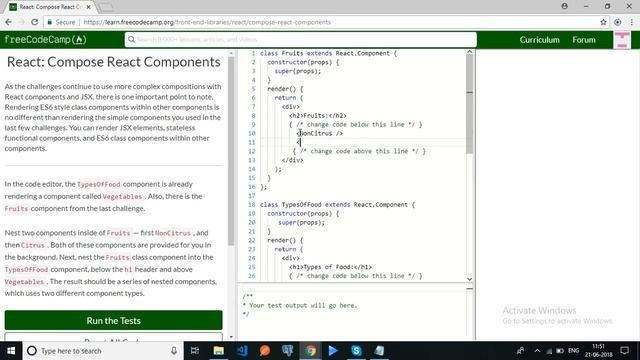This screenshot has width=640, height=360.
Task: Open Visual Studio Code from the taskbar
Action: coord(242,351)
